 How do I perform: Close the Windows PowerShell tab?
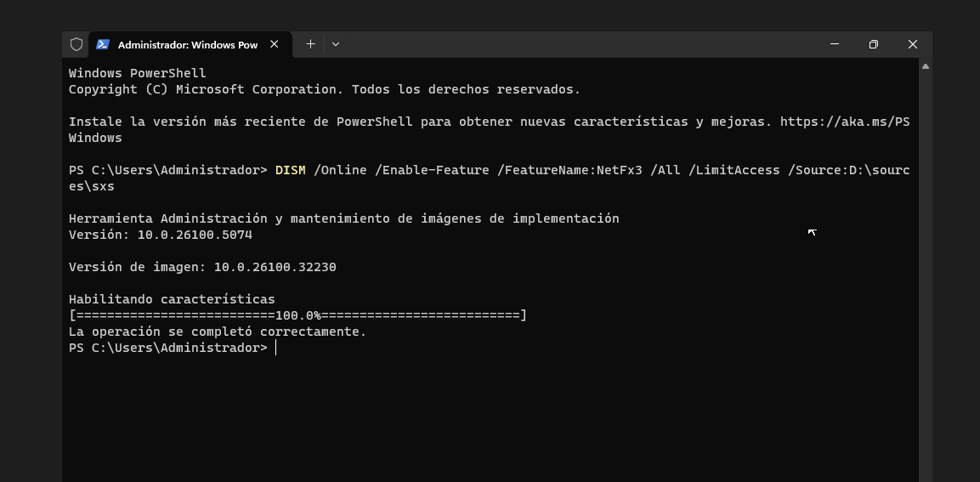(x=275, y=44)
